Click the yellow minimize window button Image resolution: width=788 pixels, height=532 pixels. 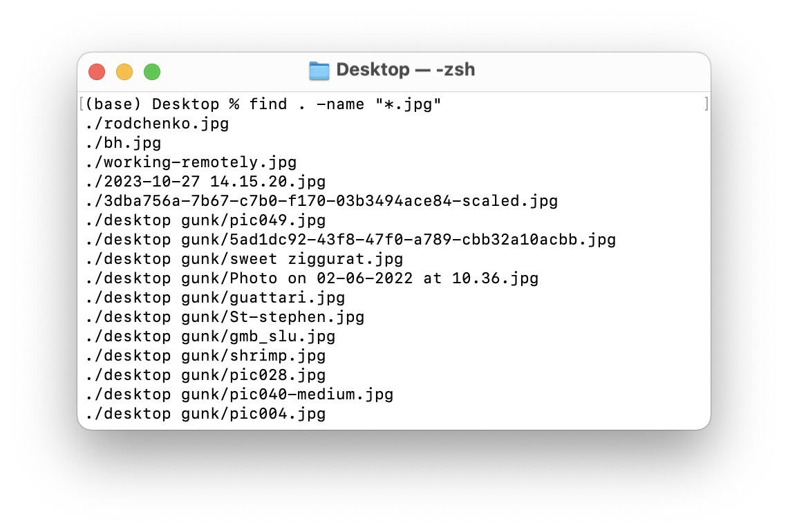tap(124, 72)
